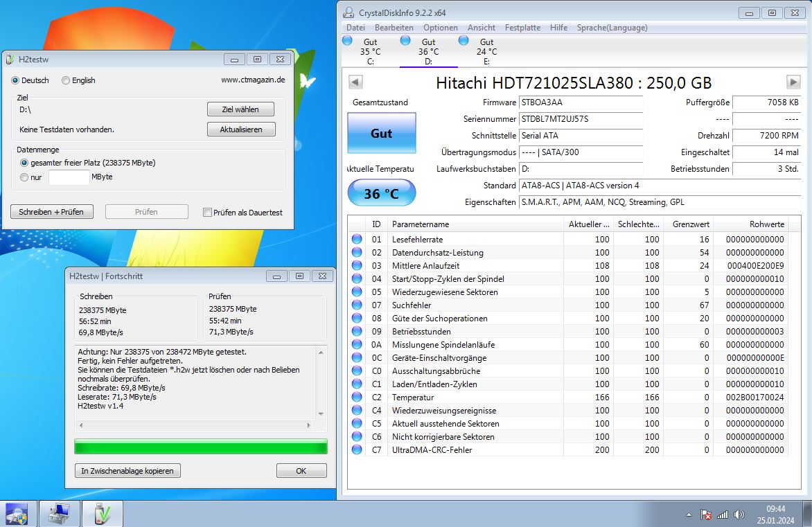The image size is (812, 527).
Task: Go to previous disk with left arrow
Action: tap(355, 82)
